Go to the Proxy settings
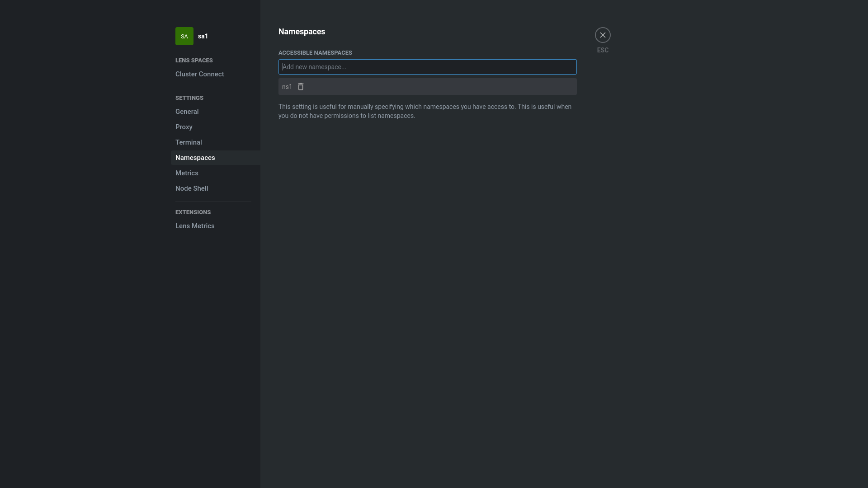This screenshot has height=488, width=868. (x=184, y=127)
